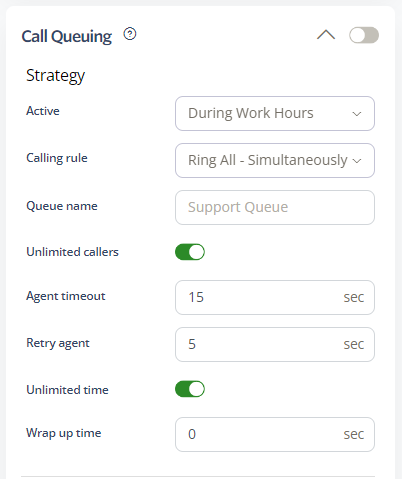Click the Retry agent seconds field
The height and width of the screenshot is (479, 402).
click(x=275, y=344)
